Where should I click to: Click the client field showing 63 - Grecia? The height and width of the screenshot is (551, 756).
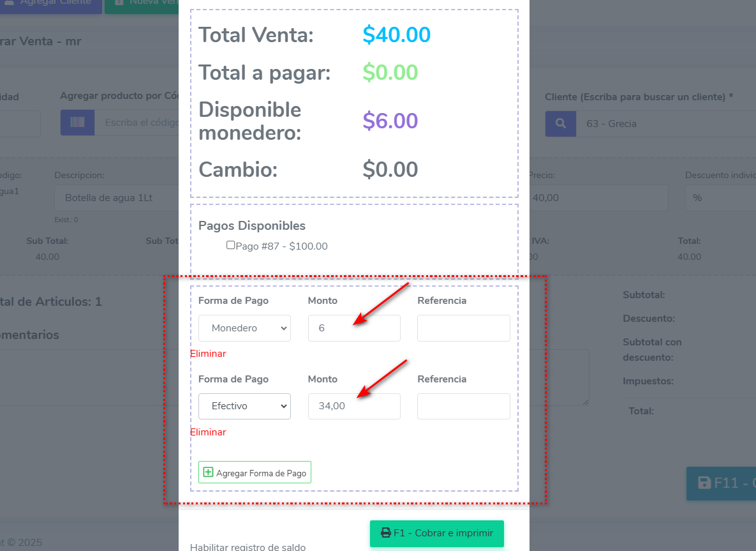point(663,124)
